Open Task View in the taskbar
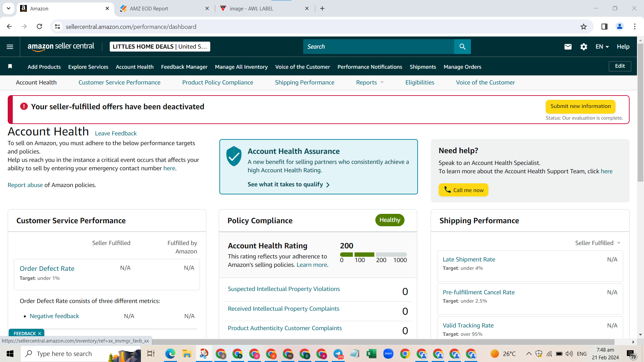The width and height of the screenshot is (644, 362). click(151, 354)
